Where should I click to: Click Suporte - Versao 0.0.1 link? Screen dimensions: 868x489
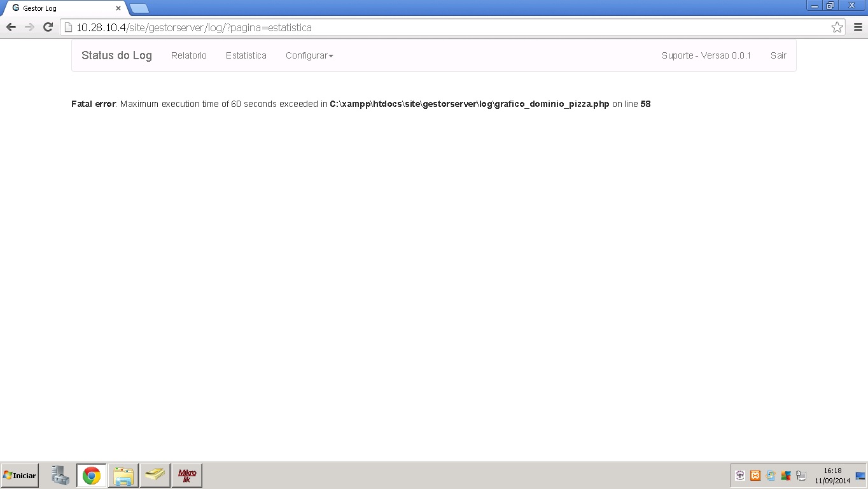[x=706, y=55]
